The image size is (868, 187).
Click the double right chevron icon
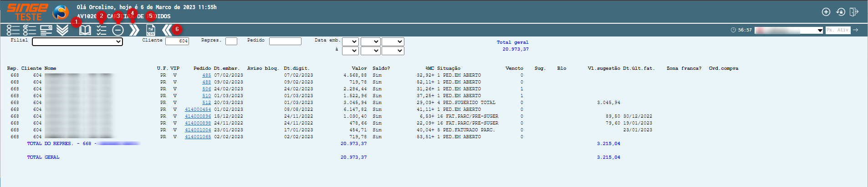point(134,30)
